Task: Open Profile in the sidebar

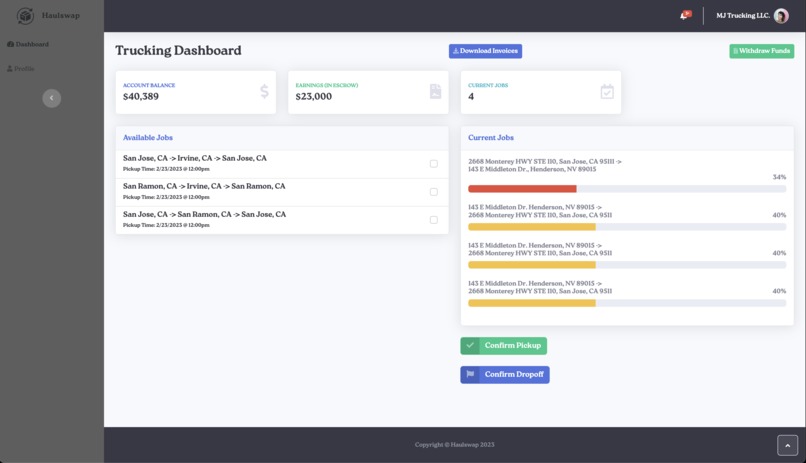Action: coord(21,68)
